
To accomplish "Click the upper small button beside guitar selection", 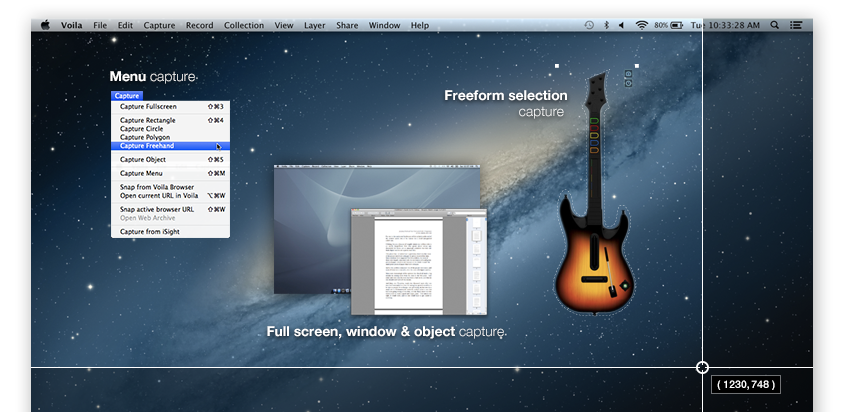I will click(628, 73).
